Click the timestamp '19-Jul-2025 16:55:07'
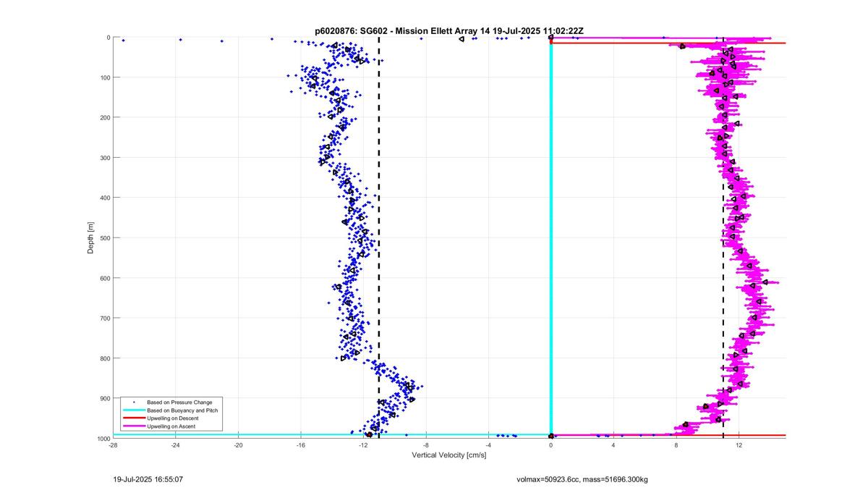868x493 pixels. pos(148,479)
